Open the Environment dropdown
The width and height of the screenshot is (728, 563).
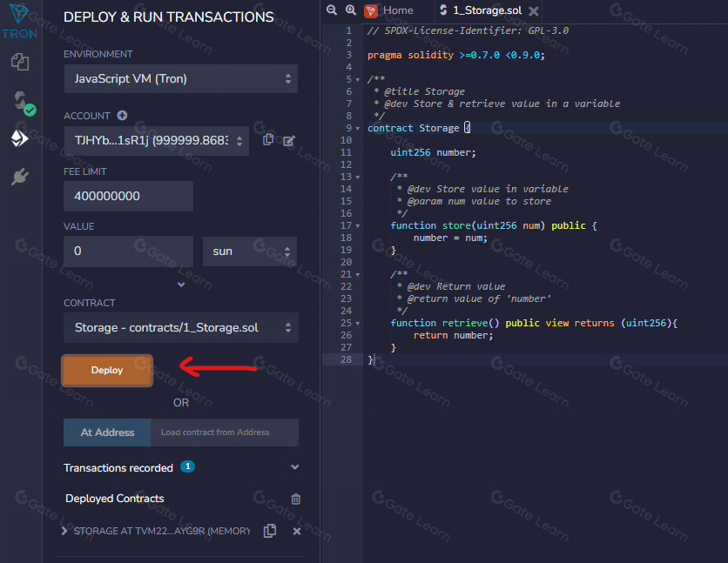tap(180, 79)
